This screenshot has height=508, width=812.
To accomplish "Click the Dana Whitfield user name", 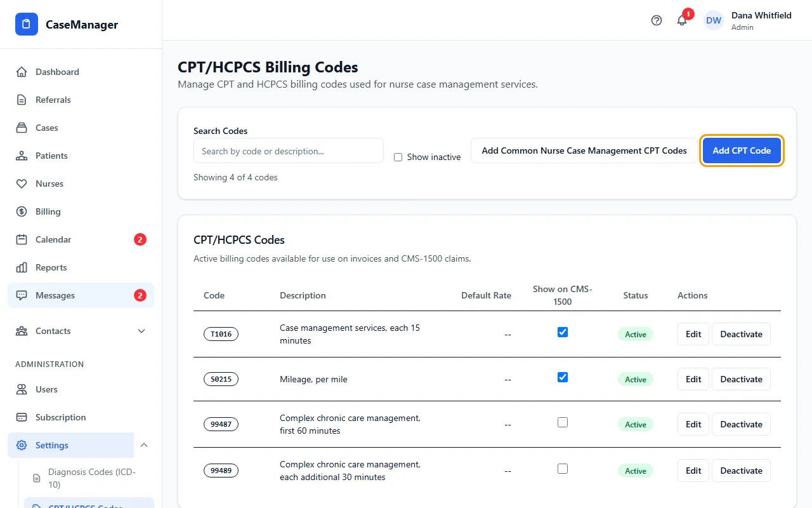I will click(761, 15).
